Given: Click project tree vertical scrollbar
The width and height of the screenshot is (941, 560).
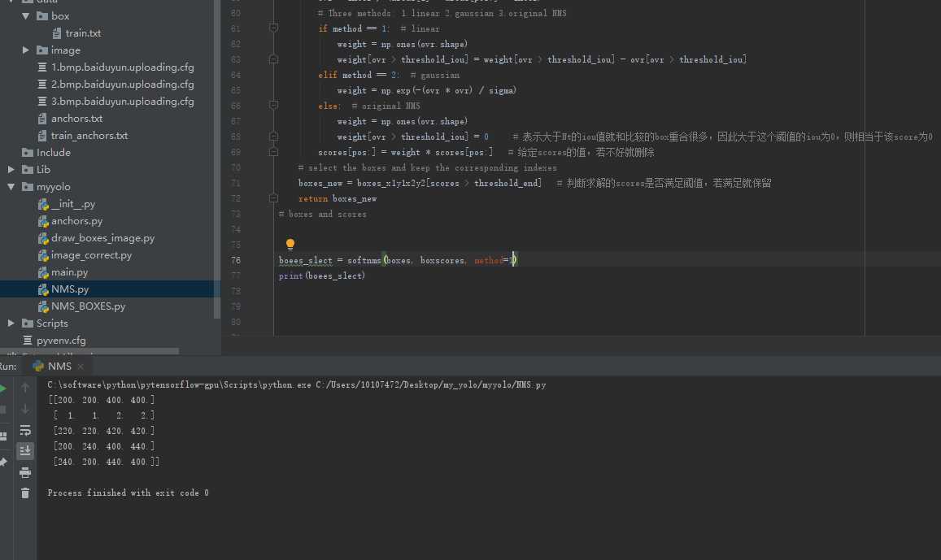Looking at the screenshot, I should coord(217,158).
